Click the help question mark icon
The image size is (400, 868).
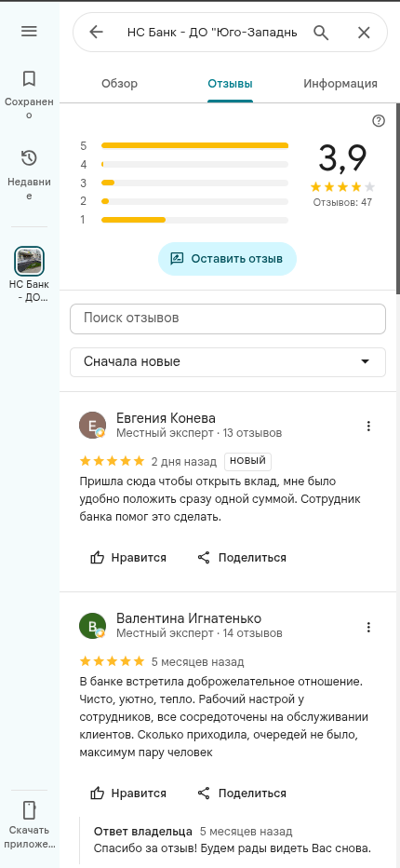379,121
